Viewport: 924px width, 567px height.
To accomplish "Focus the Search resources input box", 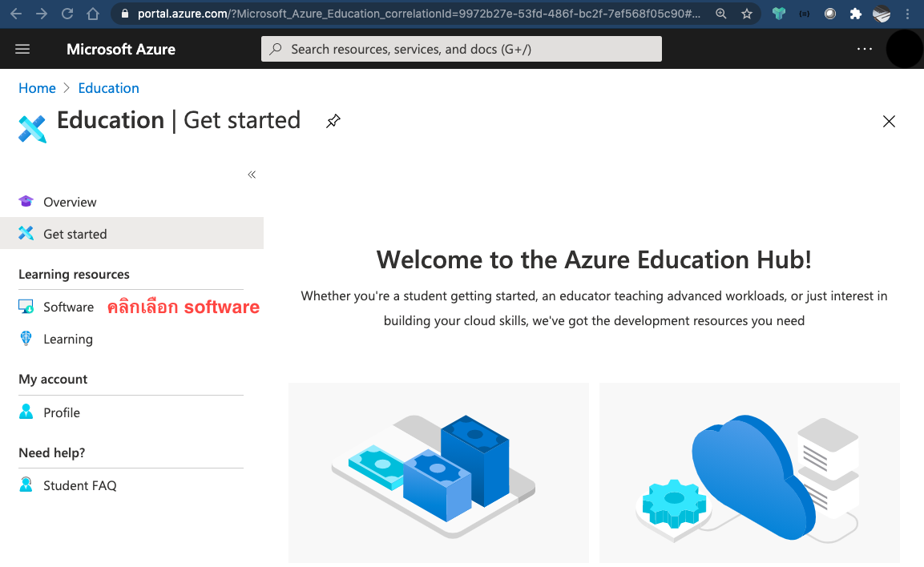I will pyautogui.click(x=462, y=49).
